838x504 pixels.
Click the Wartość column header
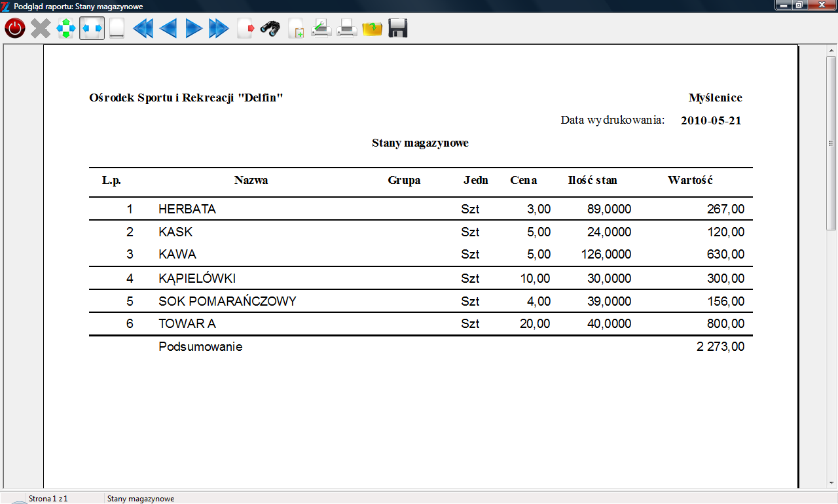tap(690, 181)
